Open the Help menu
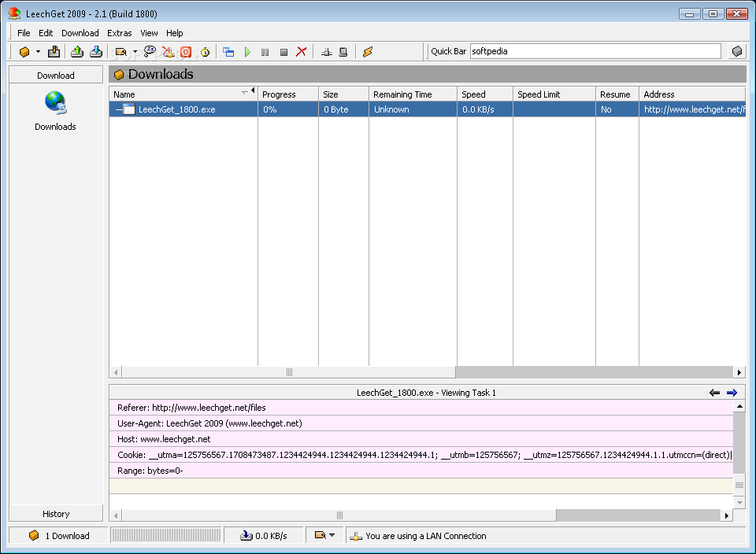This screenshot has width=756, height=554. click(175, 33)
